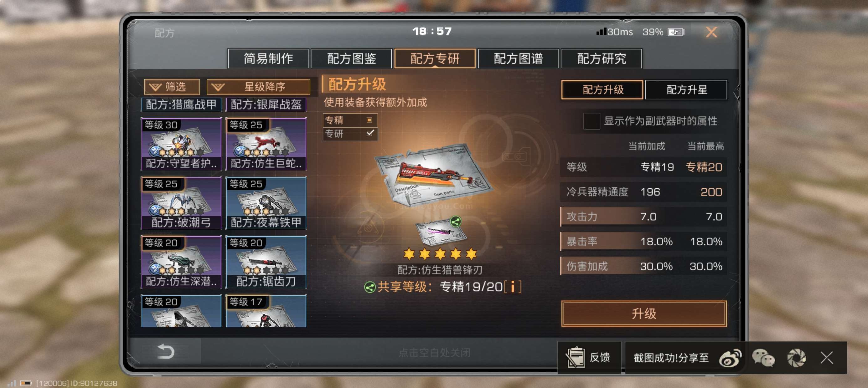Select 配方:破潮弓 recipe thumbnail
The image size is (868, 388).
181,203
